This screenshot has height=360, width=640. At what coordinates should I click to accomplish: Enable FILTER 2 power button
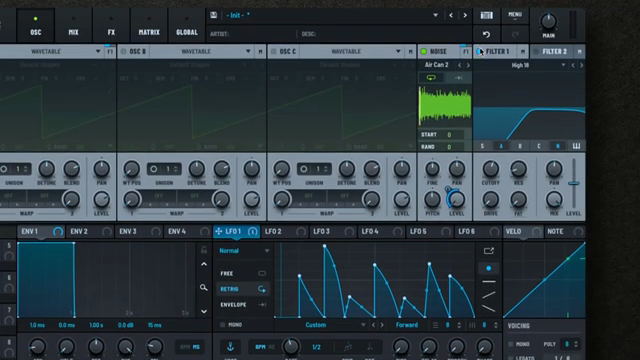point(536,51)
